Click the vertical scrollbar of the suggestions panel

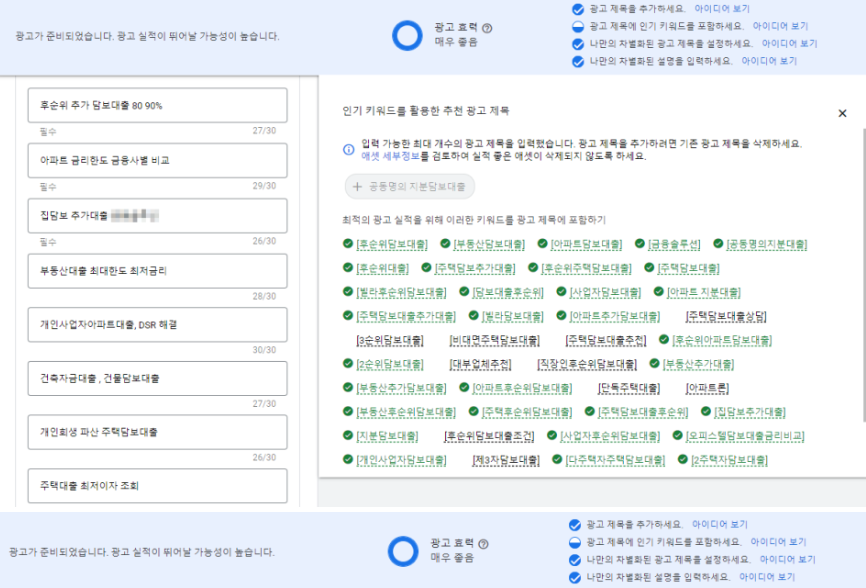tap(863, 275)
